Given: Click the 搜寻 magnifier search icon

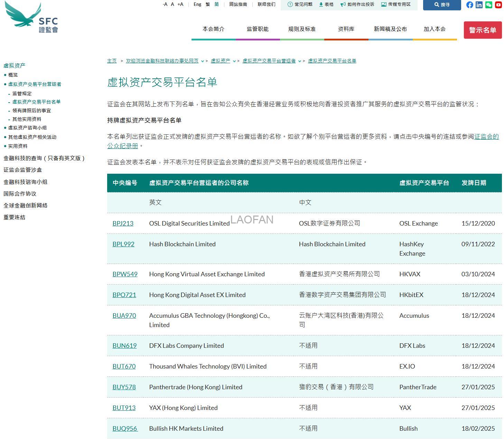Looking at the screenshot, I should coord(436,5).
